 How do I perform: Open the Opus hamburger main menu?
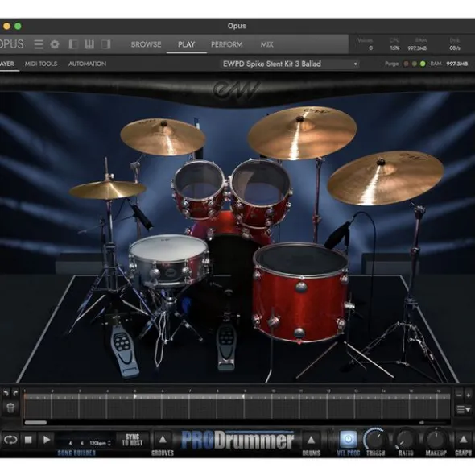point(39,44)
